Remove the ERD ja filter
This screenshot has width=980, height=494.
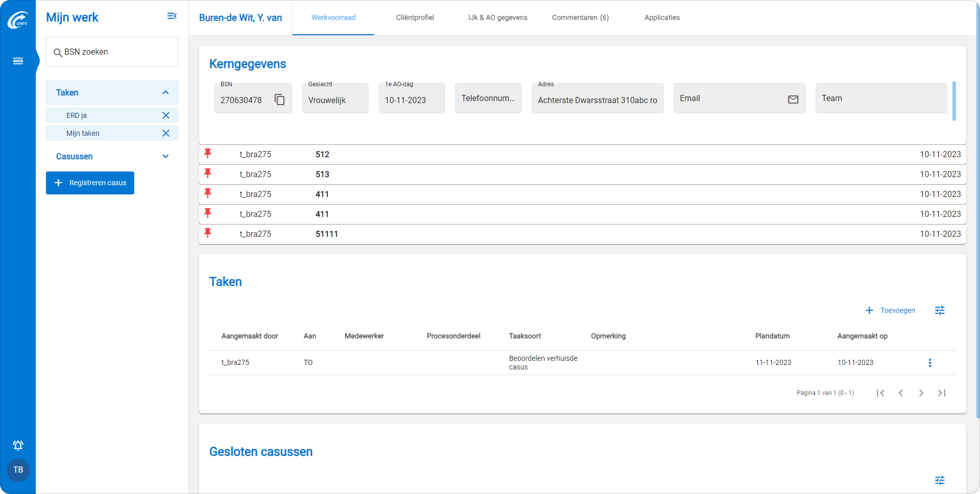tap(166, 115)
